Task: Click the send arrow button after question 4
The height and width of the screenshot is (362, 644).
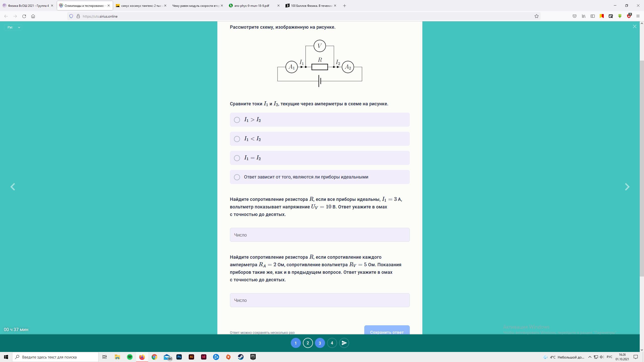Action: click(344, 343)
